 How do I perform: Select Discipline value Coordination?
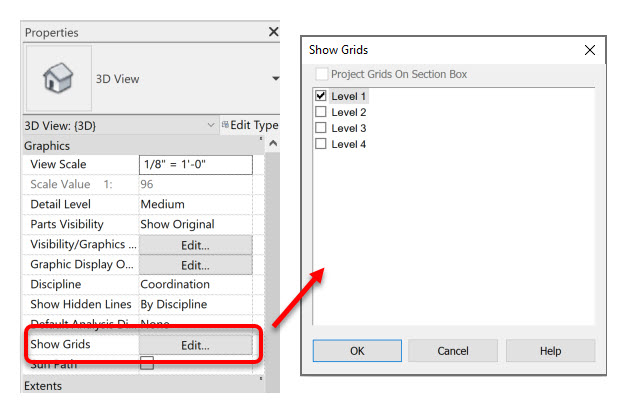(196, 284)
